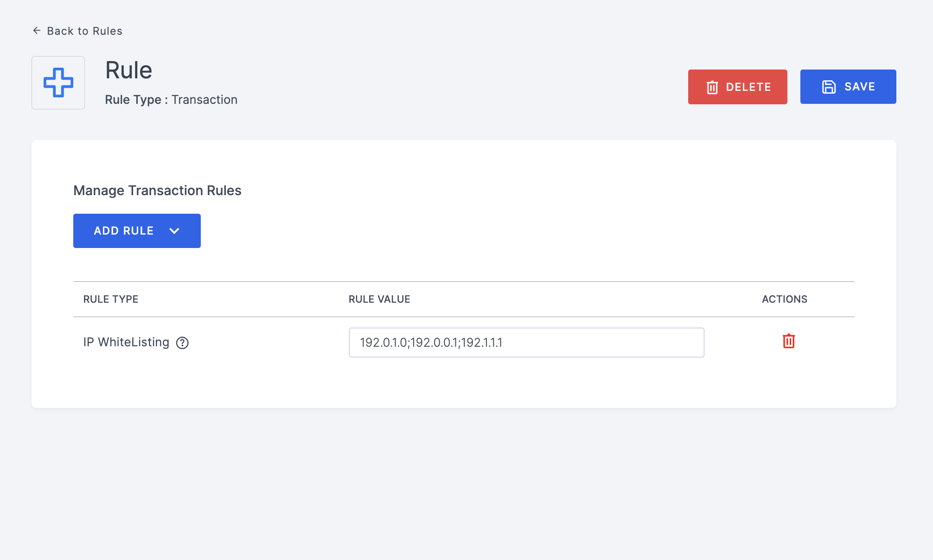Edit the IP WhiteListing rule value field

[526, 343]
